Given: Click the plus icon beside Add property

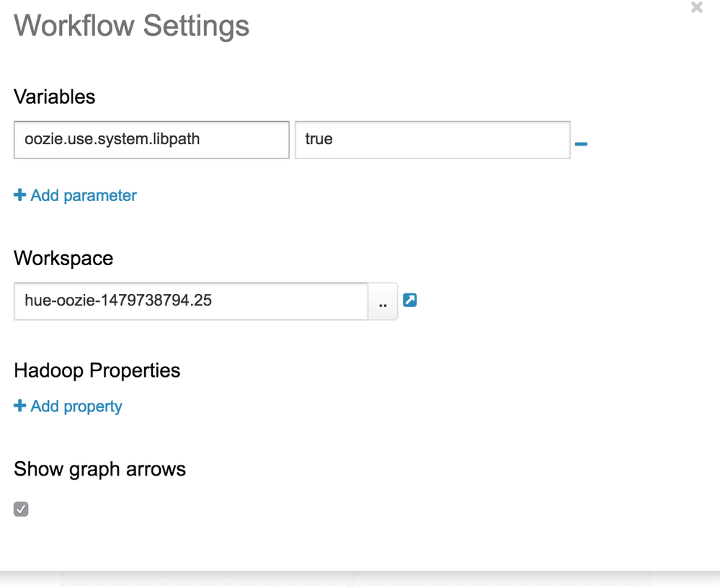Looking at the screenshot, I should click(20, 406).
